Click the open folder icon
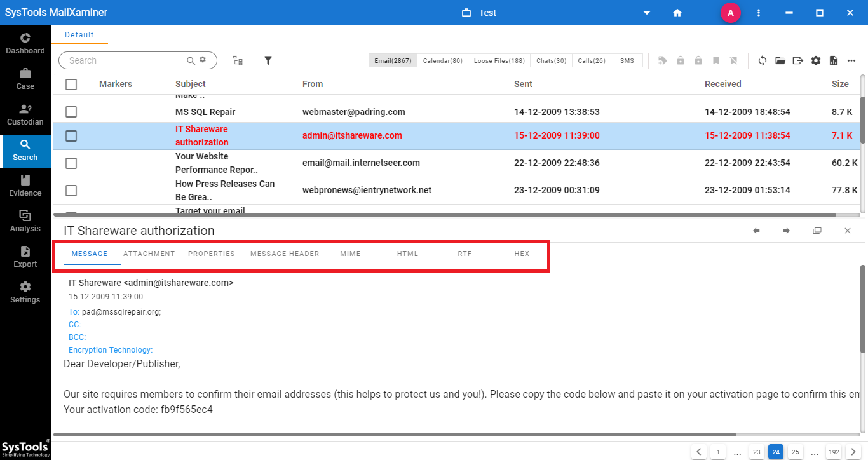 [780, 60]
